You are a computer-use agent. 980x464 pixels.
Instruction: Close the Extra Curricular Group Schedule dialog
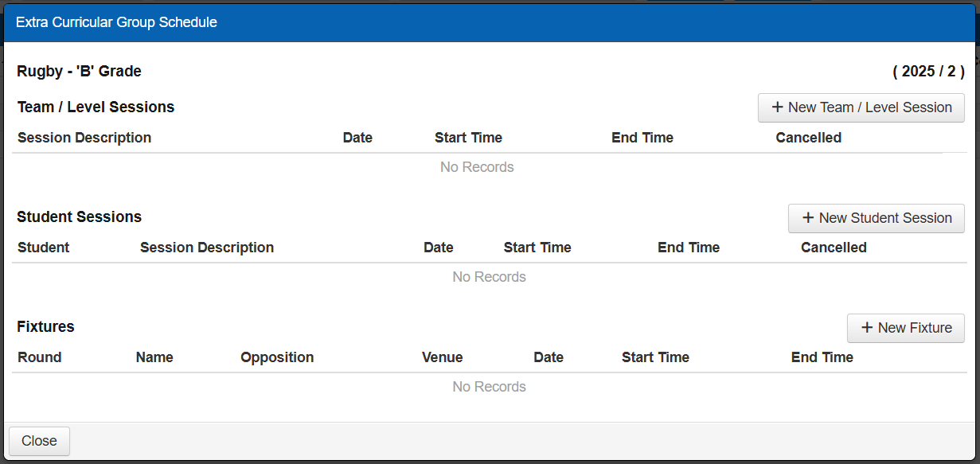coord(39,441)
